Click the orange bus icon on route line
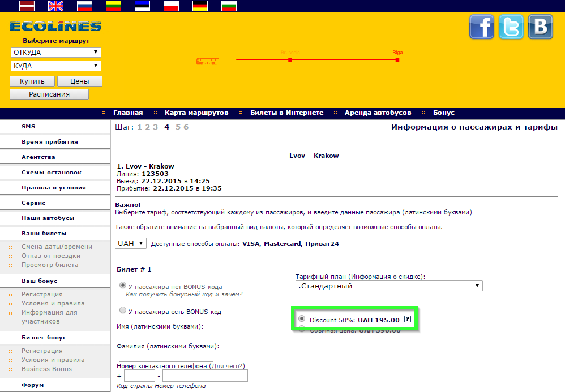This screenshot has height=392, width=565. tap(208, 61)
